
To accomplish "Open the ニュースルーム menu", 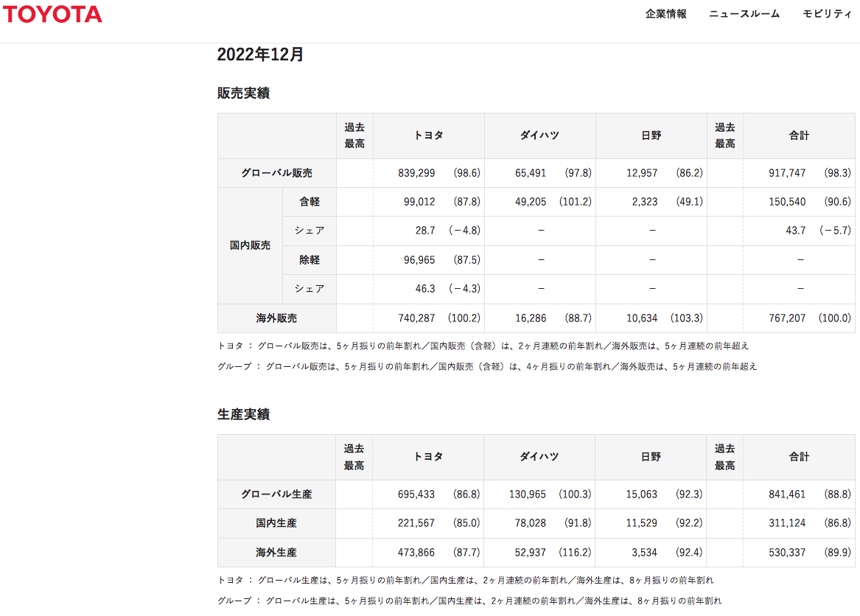I will click(x=744, y=14).
